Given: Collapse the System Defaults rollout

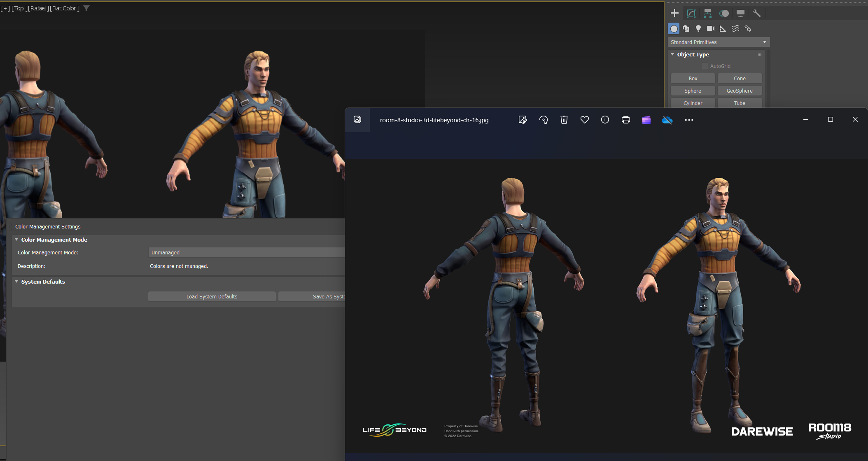Looking at the screenshot, I should coord(16,282).
